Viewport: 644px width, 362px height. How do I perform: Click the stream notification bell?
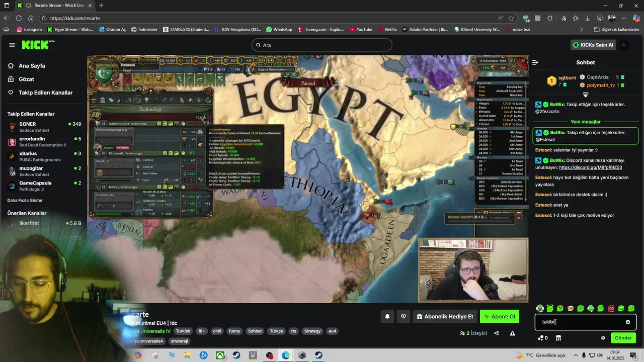tap(387, 316)
